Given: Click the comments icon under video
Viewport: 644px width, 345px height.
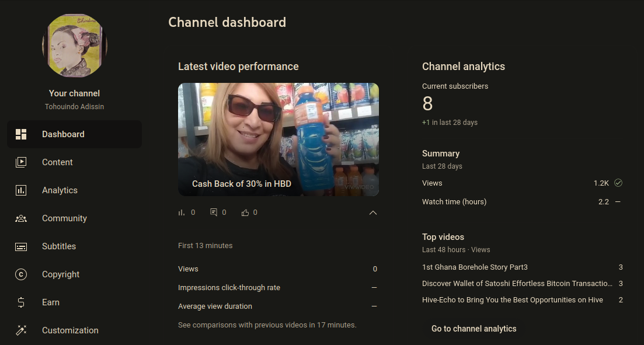Looking at the screenshot, I should (214, 212).
